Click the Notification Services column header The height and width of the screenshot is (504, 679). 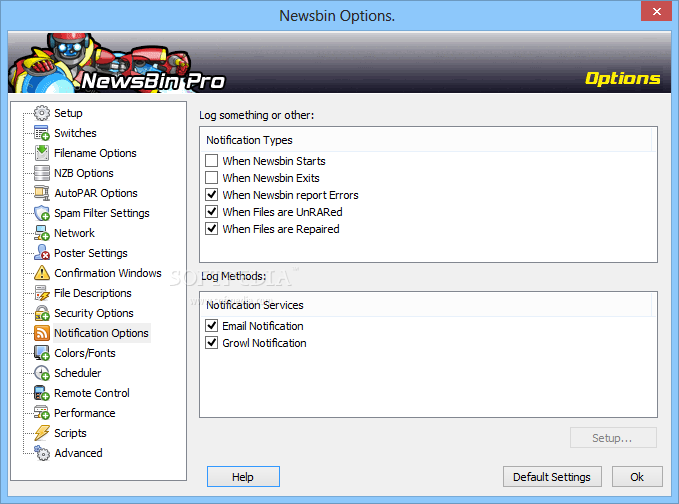(427, 305)
